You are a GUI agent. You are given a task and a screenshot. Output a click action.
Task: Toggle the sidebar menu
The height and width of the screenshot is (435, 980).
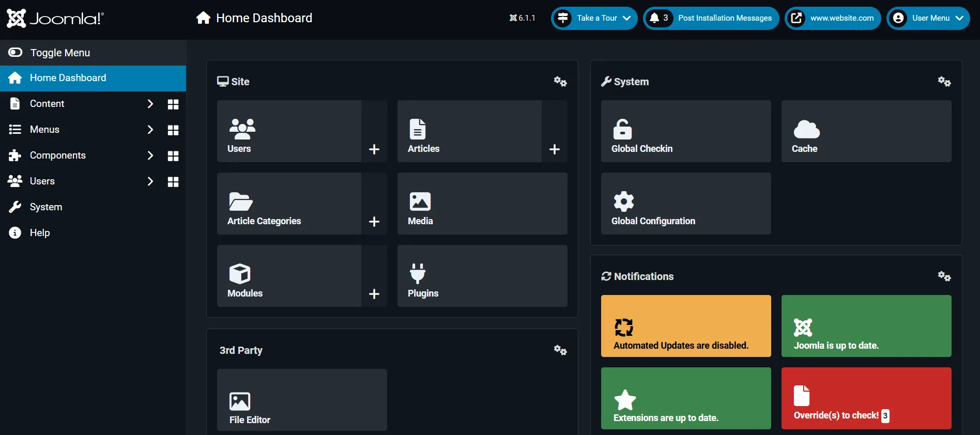point(93,53)
